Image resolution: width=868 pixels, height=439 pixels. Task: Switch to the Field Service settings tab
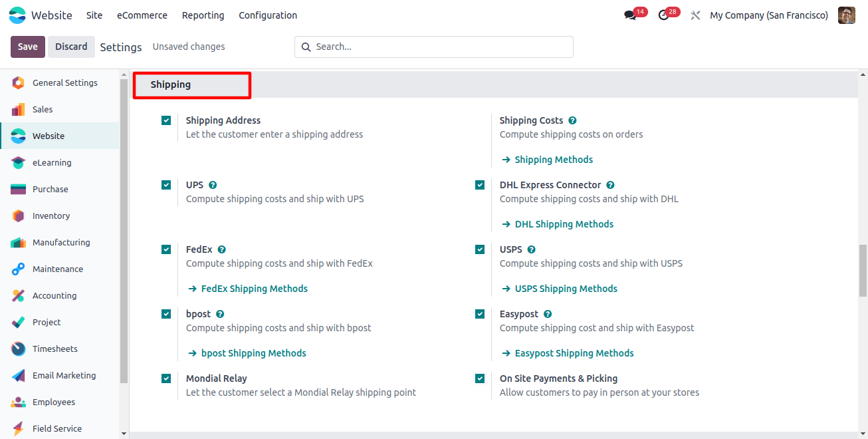[x=60, y=429]
